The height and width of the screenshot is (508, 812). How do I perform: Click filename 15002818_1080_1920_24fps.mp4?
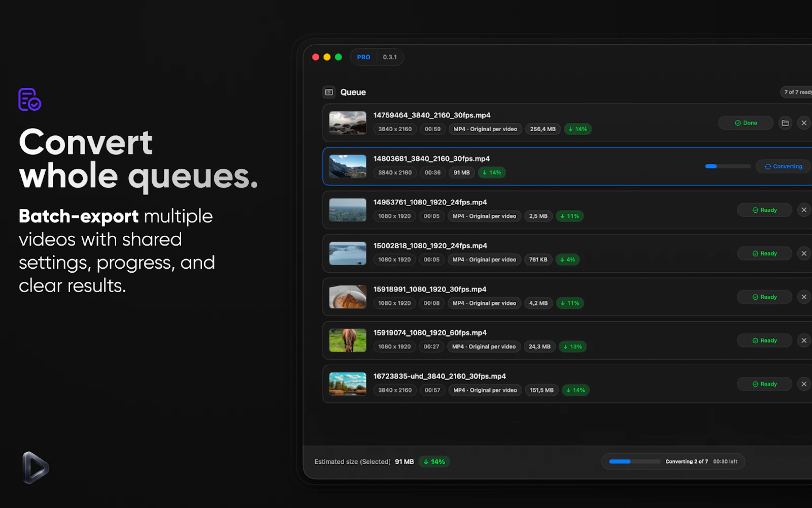[430, 246]
